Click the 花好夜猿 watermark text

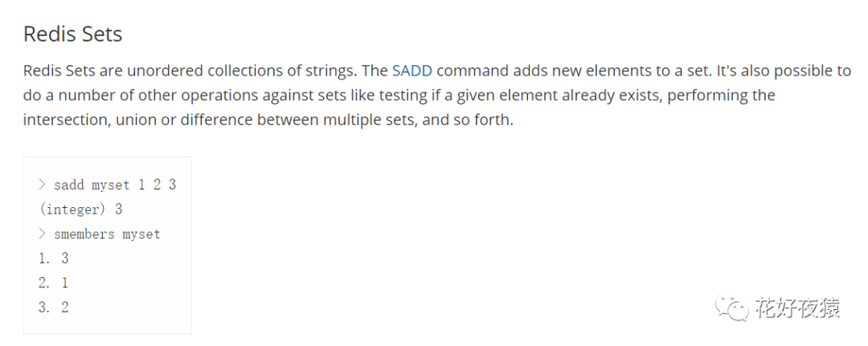point(796,308)
